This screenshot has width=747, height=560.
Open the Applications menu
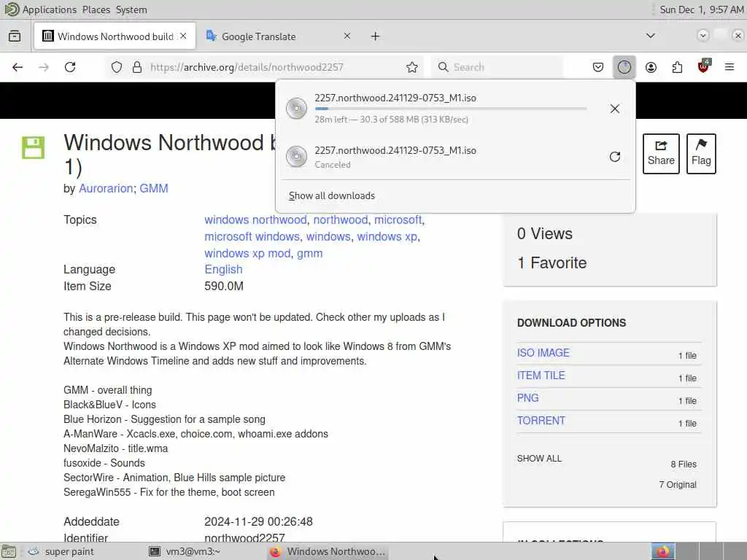[x=49, y=9]
